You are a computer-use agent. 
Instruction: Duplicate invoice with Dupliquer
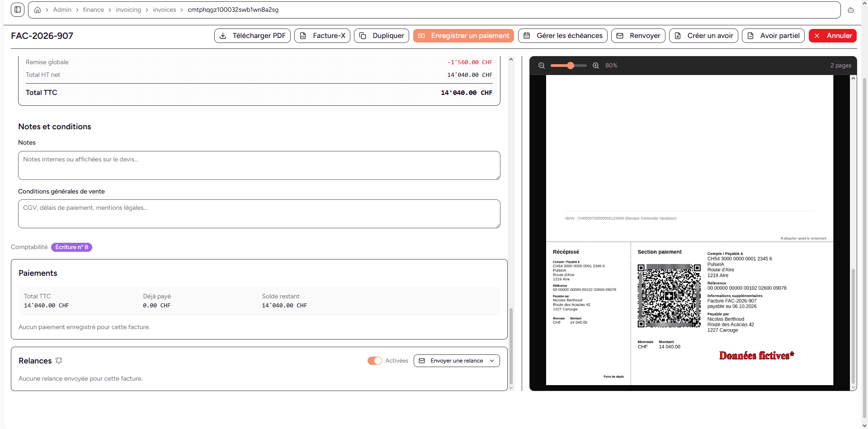(382, 36)
